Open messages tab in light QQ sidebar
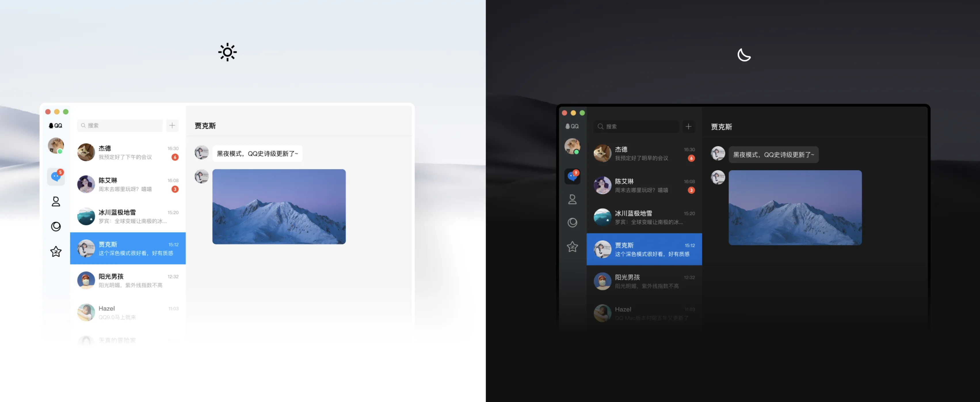980x402 pixels. (x=56, y=177)
